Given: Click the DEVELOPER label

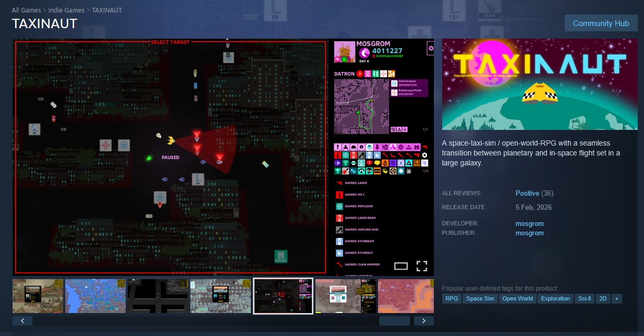Looking at the screenshot, I should 460,224.
